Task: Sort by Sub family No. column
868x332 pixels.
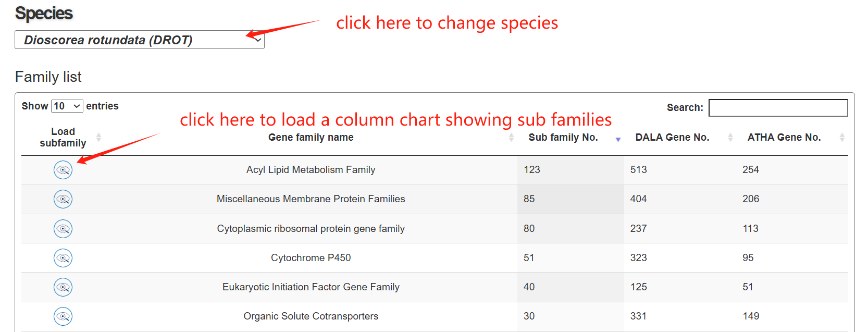Action: point(563,138)
